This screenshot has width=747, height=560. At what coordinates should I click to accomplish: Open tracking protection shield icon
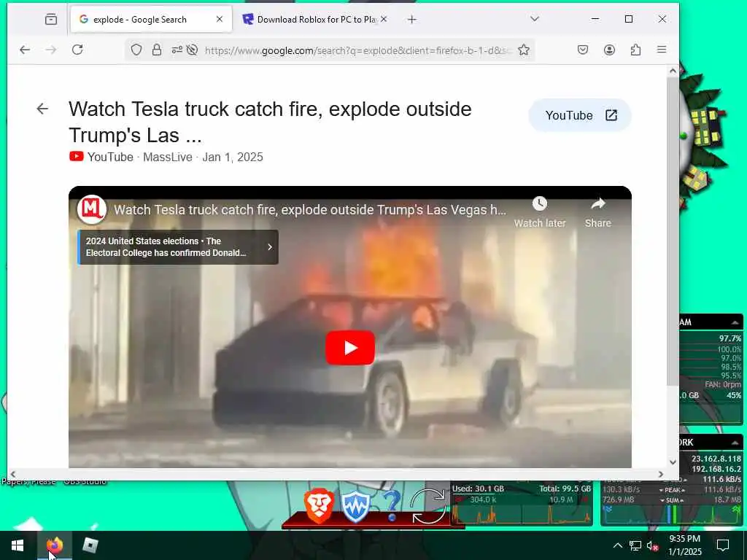pyautogui.click(x=136, y=50)
